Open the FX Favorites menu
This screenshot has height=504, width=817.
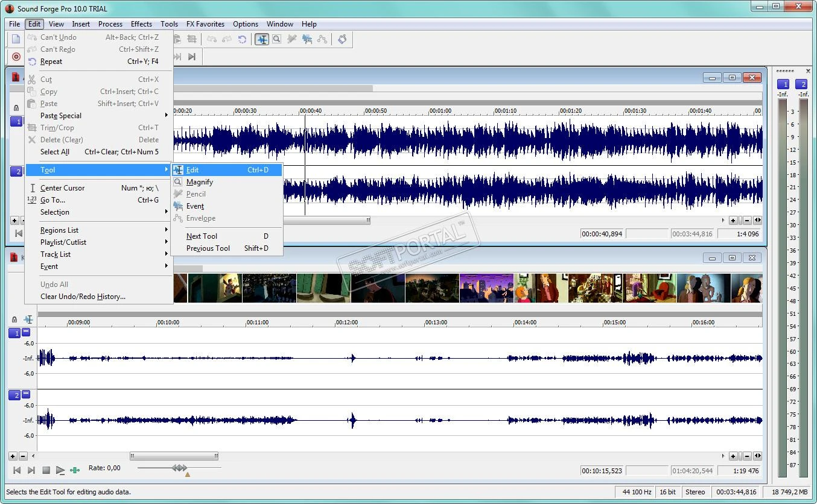(205, 24)
